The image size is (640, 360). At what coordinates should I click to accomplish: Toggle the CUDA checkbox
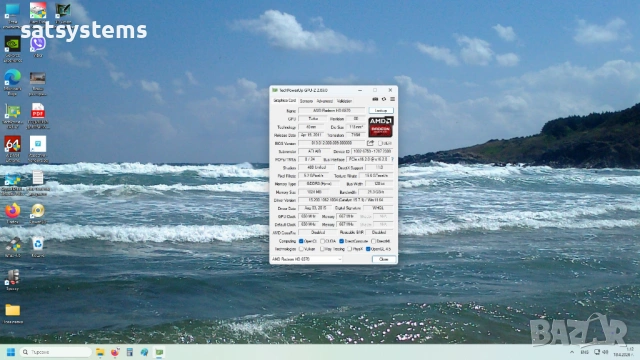[x=322, y=241]
